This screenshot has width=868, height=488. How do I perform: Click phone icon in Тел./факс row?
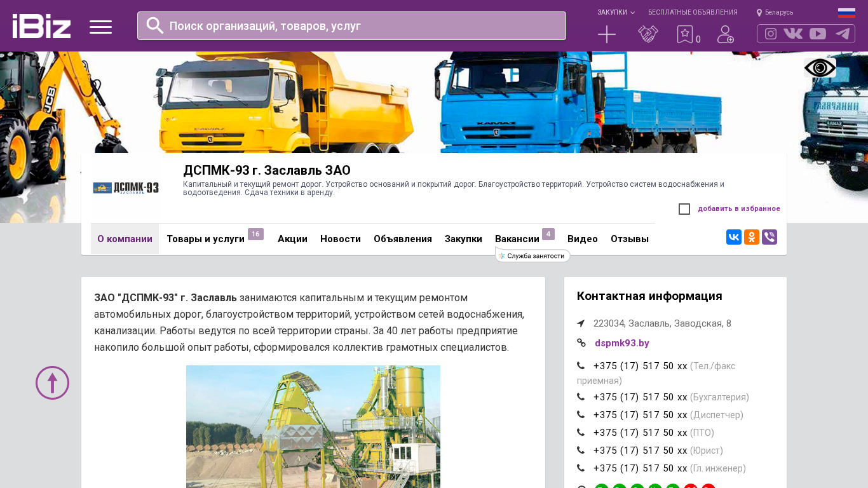pyautogui.click(x=581, y=365)
